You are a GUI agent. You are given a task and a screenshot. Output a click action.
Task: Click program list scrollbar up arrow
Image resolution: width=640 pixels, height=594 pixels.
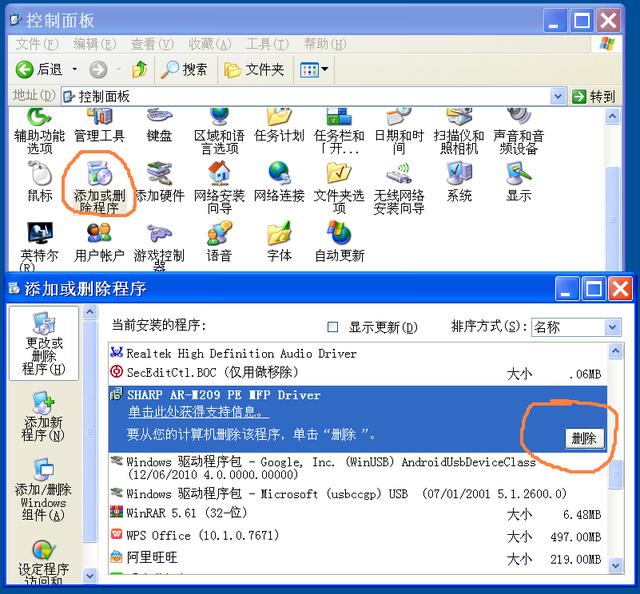(x=616, y=351)
